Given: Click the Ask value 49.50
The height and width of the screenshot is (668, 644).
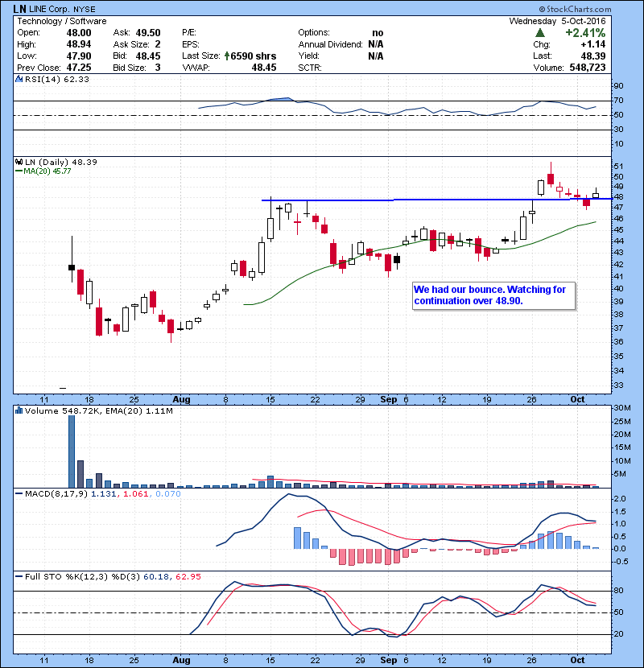Looking at the screenshot, I should [x=148, y=33].
